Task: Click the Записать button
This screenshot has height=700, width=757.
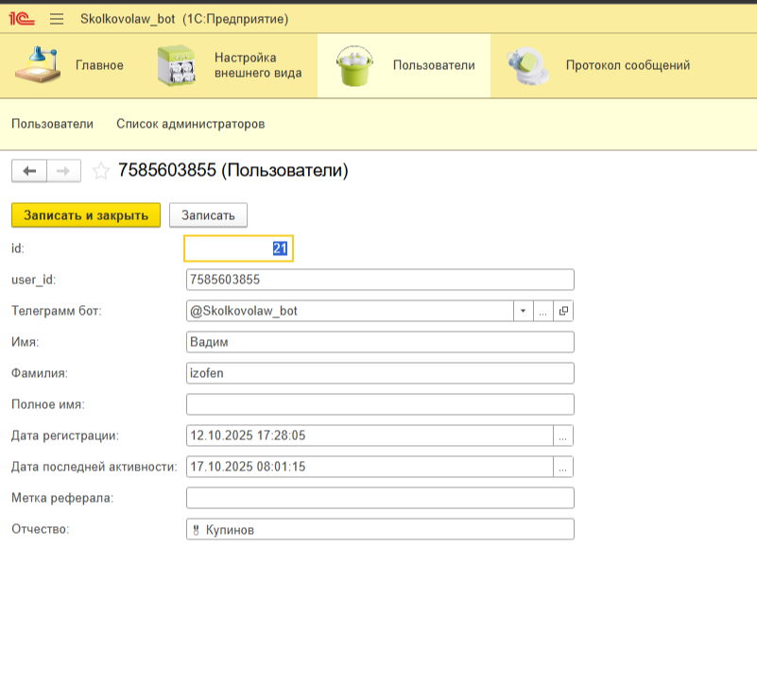Action: pyautogui.click(x=208, y=215)
